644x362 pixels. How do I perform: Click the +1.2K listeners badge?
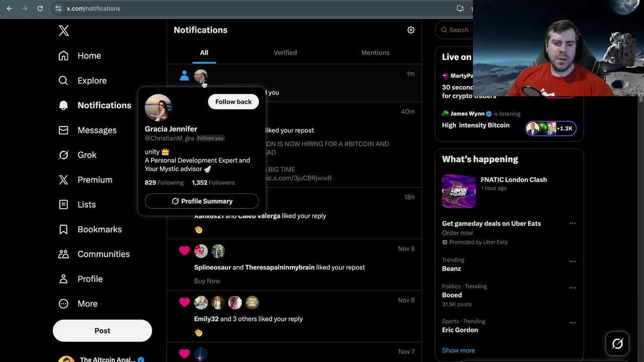pyautogui.click(x=551, y=129)
